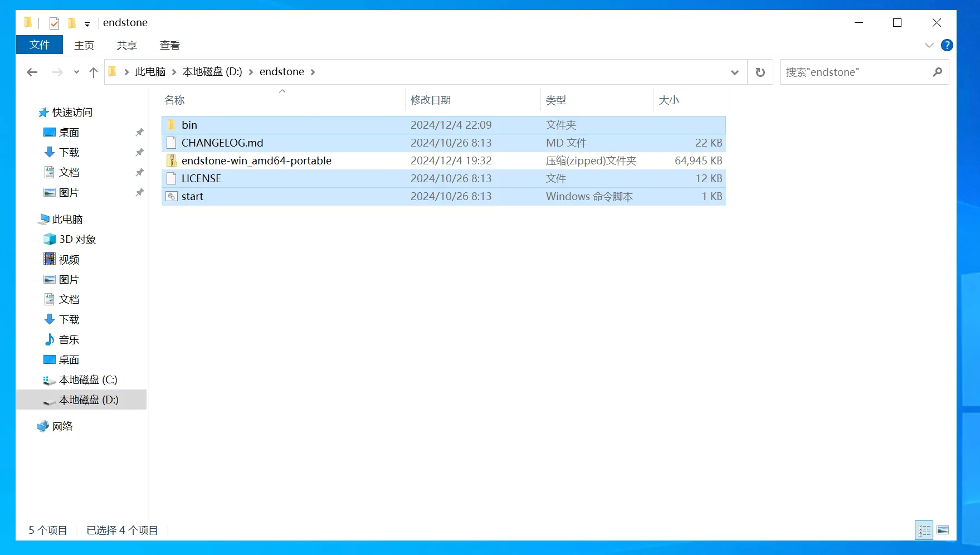Screen dimensions: 980x555
Task: Switch to large icons view
Action: coord(943,530)
